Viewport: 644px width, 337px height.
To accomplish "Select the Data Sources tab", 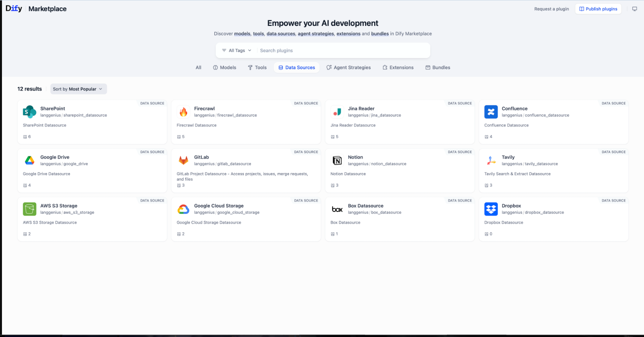I will (x=297, y=68).
